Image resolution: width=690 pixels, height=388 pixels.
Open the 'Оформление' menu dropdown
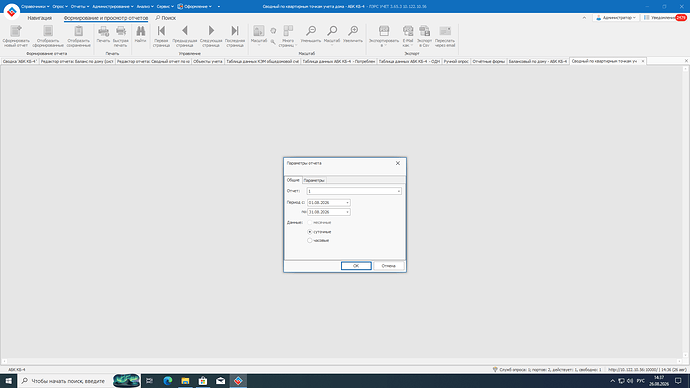194,6
